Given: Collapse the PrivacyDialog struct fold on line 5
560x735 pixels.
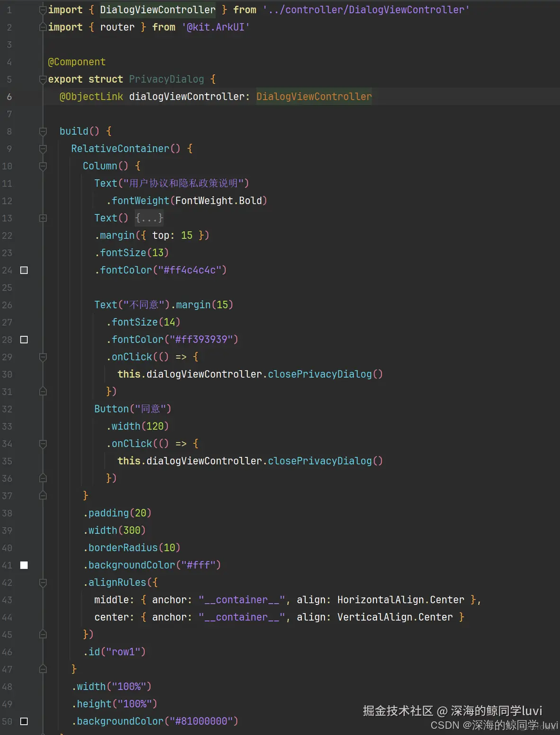Looking at the screenshot, I should (x=43, y=79).
